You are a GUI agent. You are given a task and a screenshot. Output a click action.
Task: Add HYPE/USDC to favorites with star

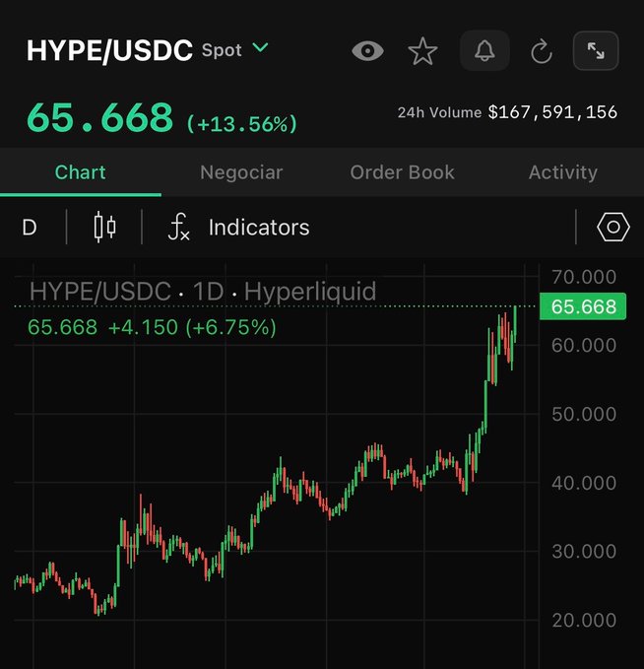[422, 51]
